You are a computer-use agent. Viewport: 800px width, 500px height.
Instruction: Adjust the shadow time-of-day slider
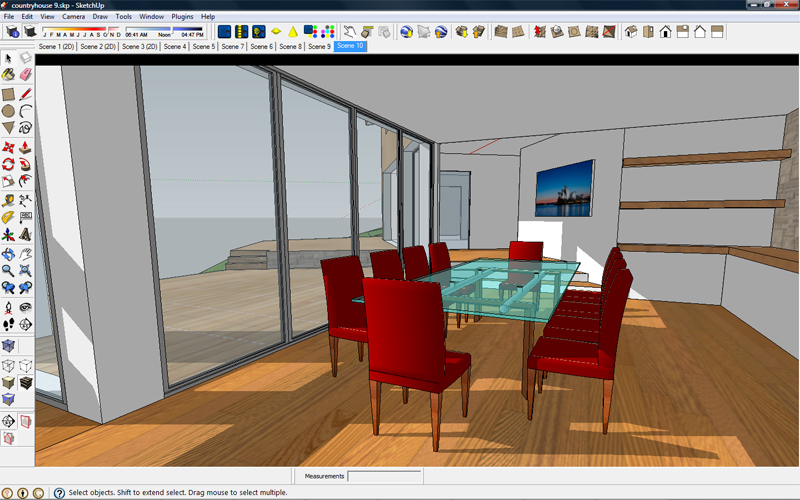pos(164,30)
